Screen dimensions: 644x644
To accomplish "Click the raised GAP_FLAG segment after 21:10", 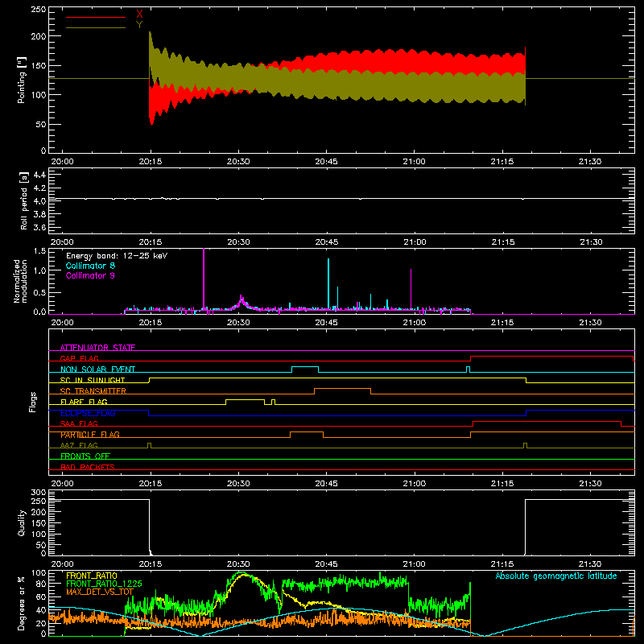I will click(x=551, y=357).
